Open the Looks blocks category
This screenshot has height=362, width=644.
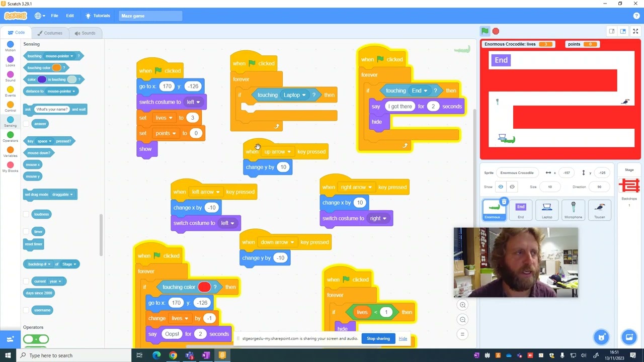click(10, 62)
